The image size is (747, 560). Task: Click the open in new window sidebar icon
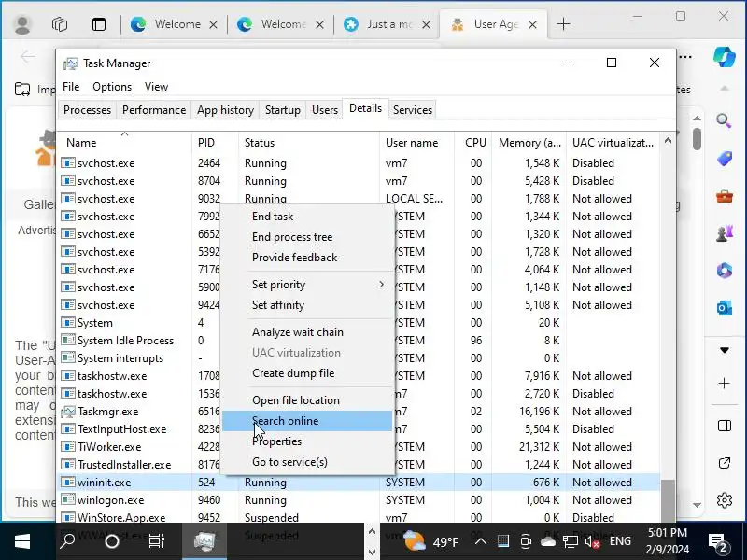tap(725, 463)
